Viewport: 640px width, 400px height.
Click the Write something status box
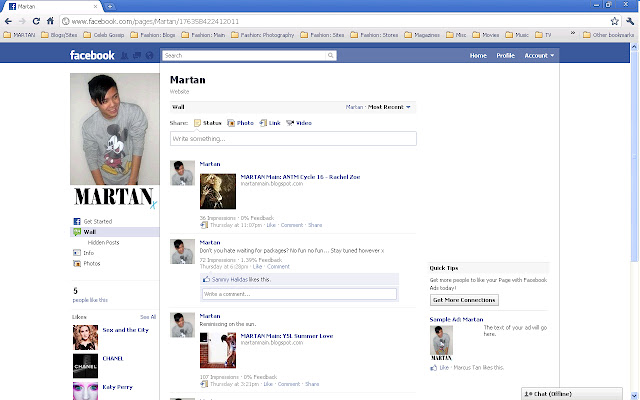coord(293,139)
